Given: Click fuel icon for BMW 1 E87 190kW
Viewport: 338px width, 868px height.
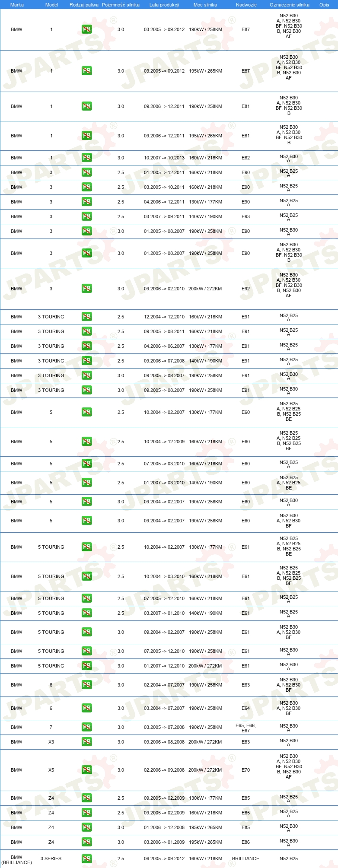Looking at the screenshot, I should [86, 29].
